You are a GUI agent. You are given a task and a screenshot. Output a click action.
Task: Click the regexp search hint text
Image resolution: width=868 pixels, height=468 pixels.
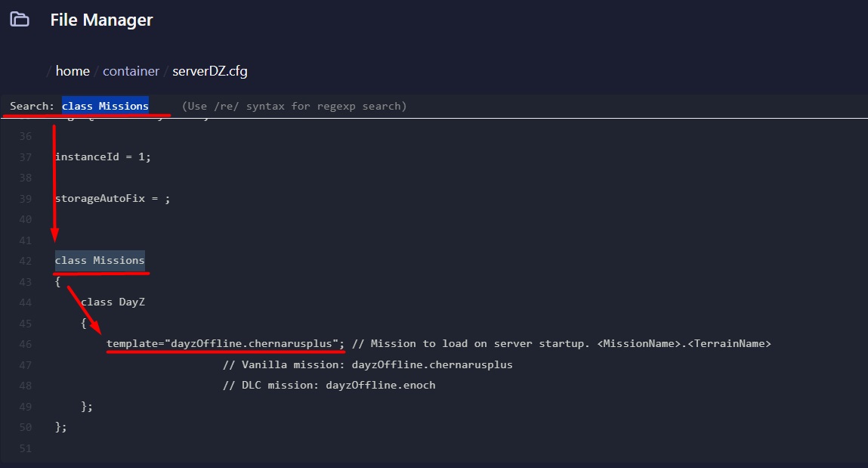[x=294, y=106]
